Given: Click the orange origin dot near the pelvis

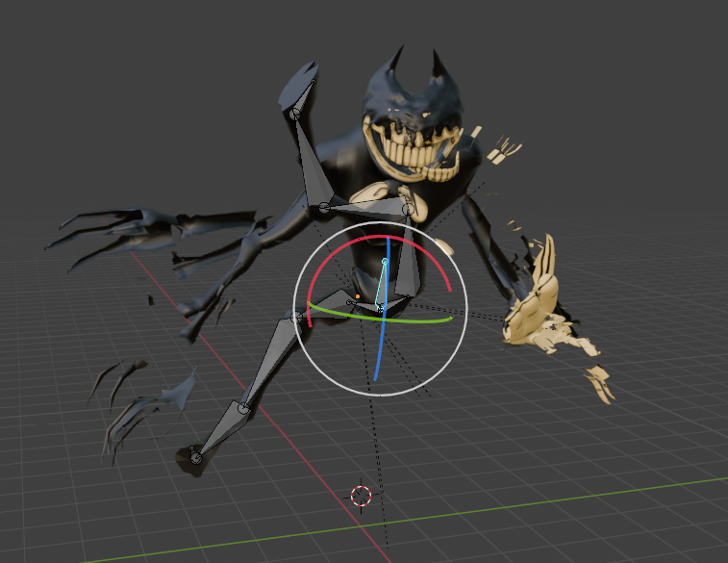Looking at the screenshot, I should (x=358, y=295).
